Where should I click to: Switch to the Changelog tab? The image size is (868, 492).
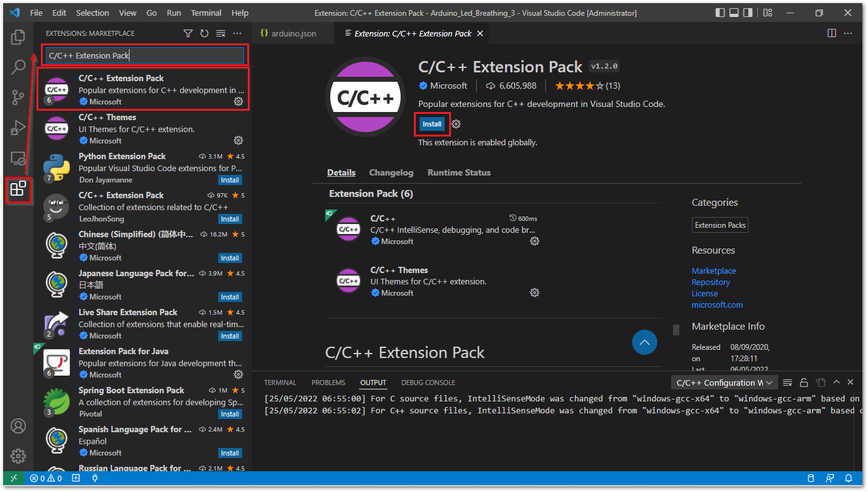391,172
